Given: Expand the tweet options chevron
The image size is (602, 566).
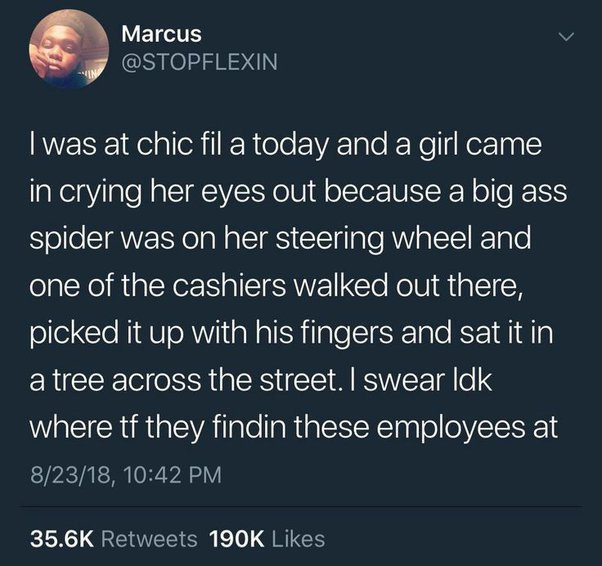Looking at the screenshot, I should pos(566,37).
